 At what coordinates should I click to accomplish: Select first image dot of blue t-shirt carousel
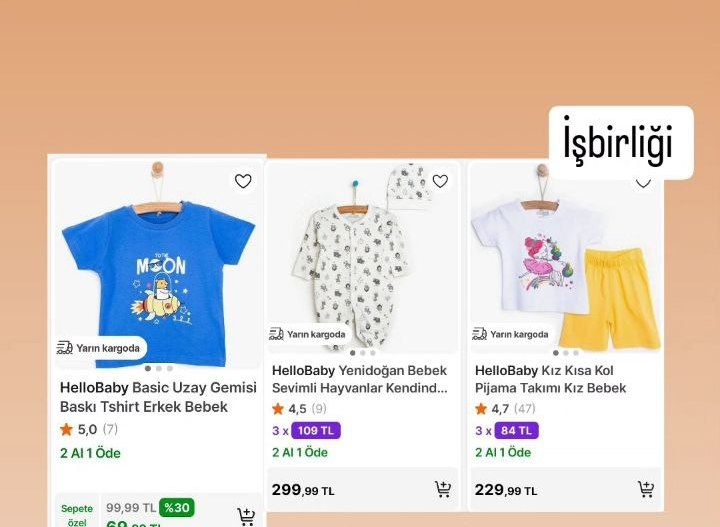click(148, 368)
